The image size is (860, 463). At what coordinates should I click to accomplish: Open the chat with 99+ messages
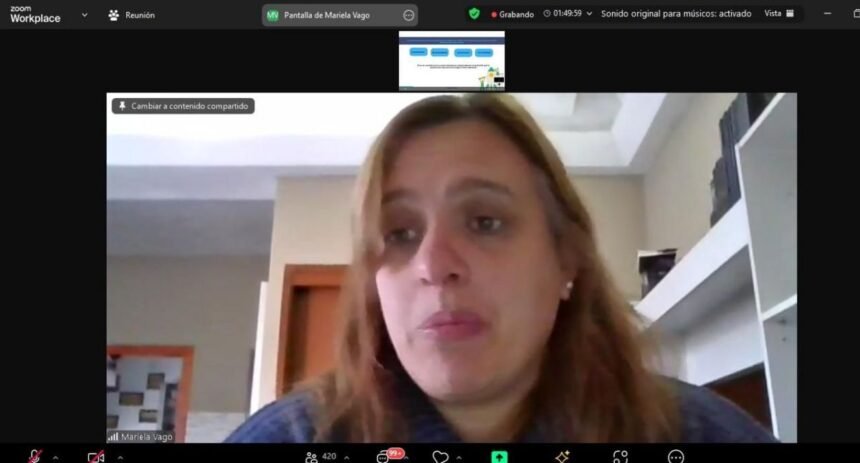pyautogui.click(x=385, y=457)
